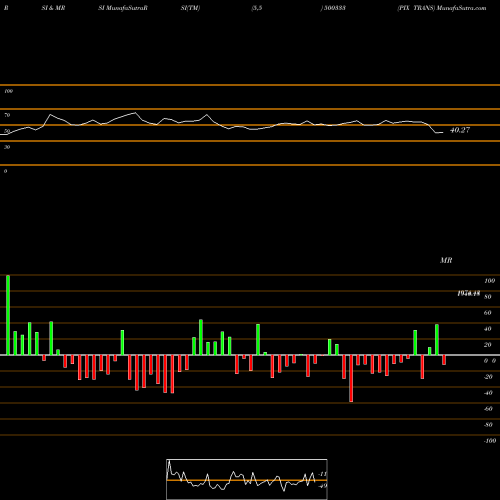Click the MR axis label -80
Viewport: 500px width, 500px height.
click(x=488, y=425)
